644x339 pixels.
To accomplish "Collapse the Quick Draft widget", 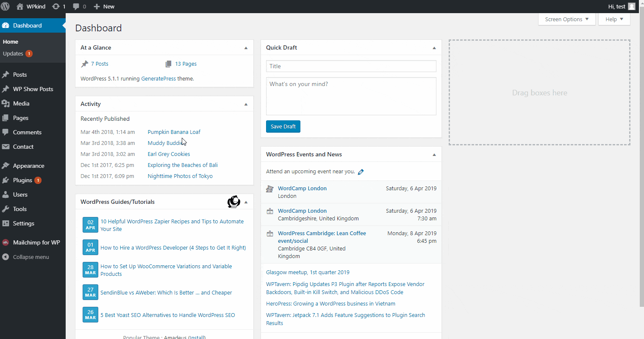I will click(434, 48).
